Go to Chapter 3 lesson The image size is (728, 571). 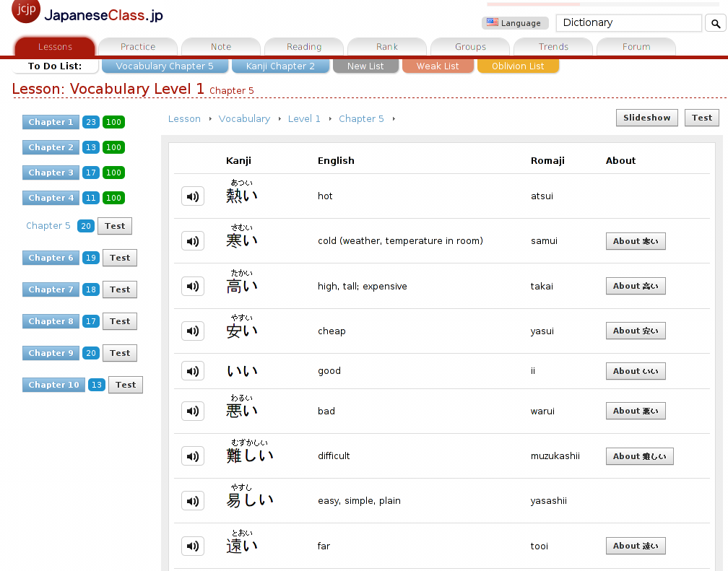tap(51, 173)
